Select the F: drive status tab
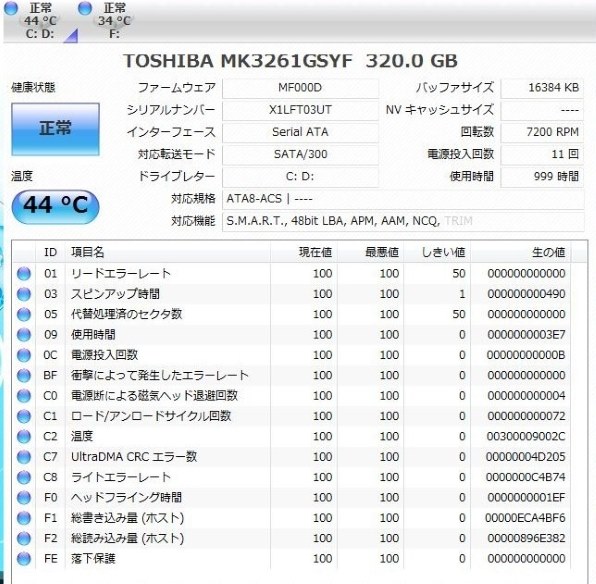Image resolution: width=596 pixels, height=584 pixels. tap(114, 21)
